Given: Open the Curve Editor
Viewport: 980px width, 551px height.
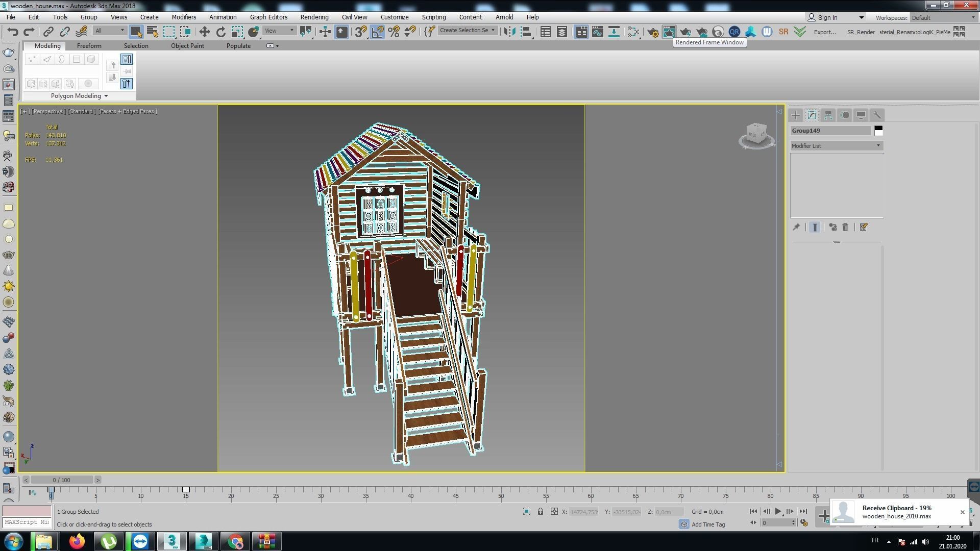Looking at the screenshot, I should [597, 32].
